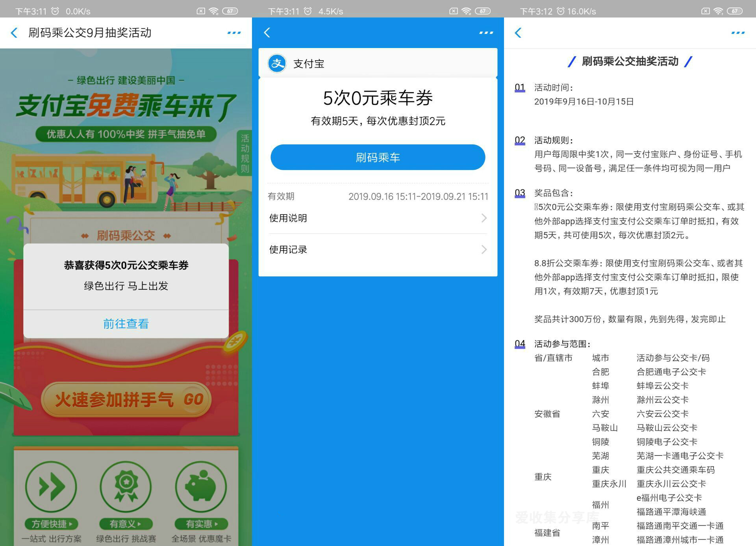Tap the 方便快捷 green label
Screen dimensions: 756x546
pyautogui.click(x=51, y=524)
